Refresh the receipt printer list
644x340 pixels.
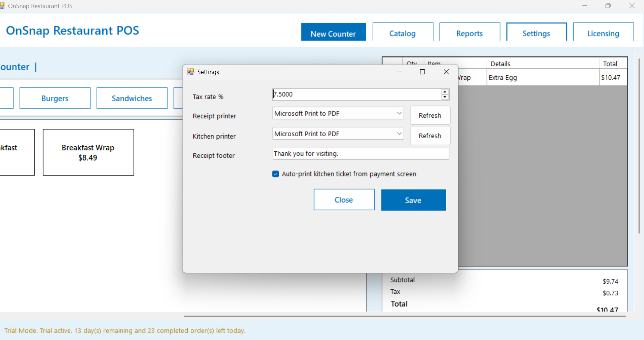click(x=430, y=115)
